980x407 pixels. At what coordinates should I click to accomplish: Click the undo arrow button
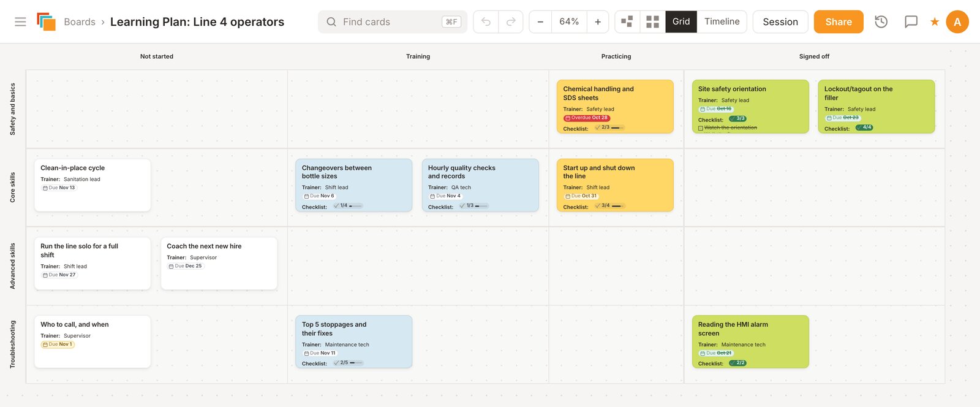pos(486,22)
